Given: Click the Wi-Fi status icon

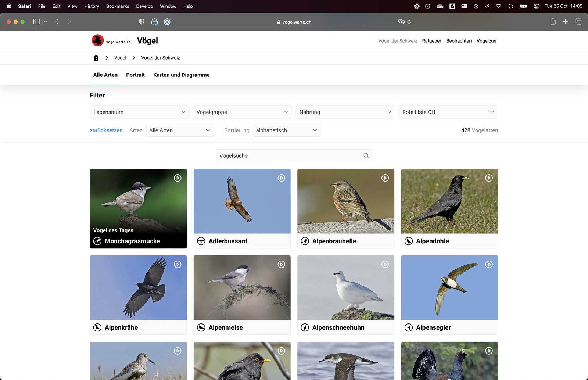Looking at the screenshot, I should 498,6.
